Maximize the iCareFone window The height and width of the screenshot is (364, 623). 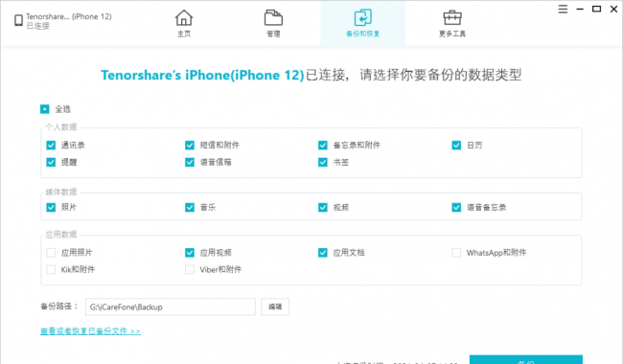[596, 10]
